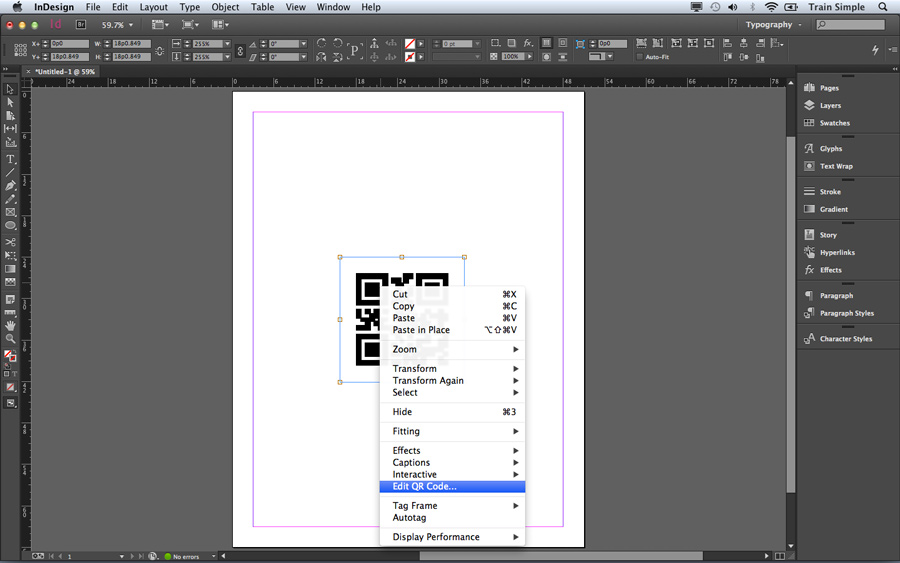Open the corner shape dropdown

609,56
